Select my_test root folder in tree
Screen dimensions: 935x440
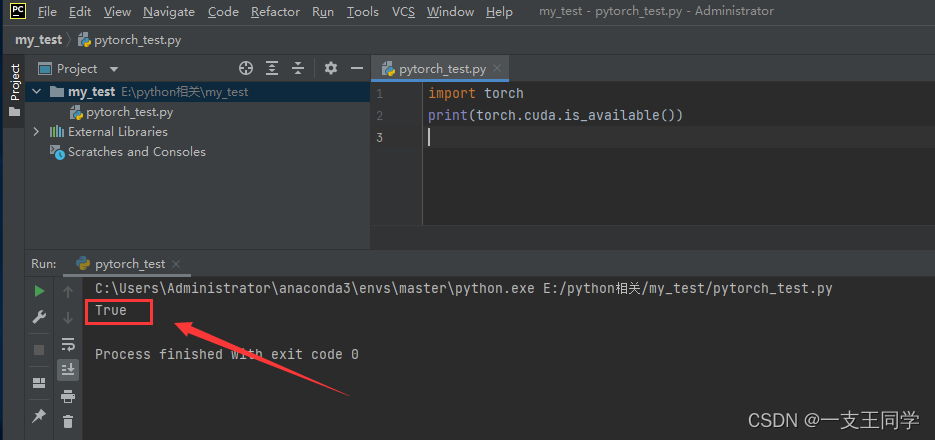[x=197, y=92]
